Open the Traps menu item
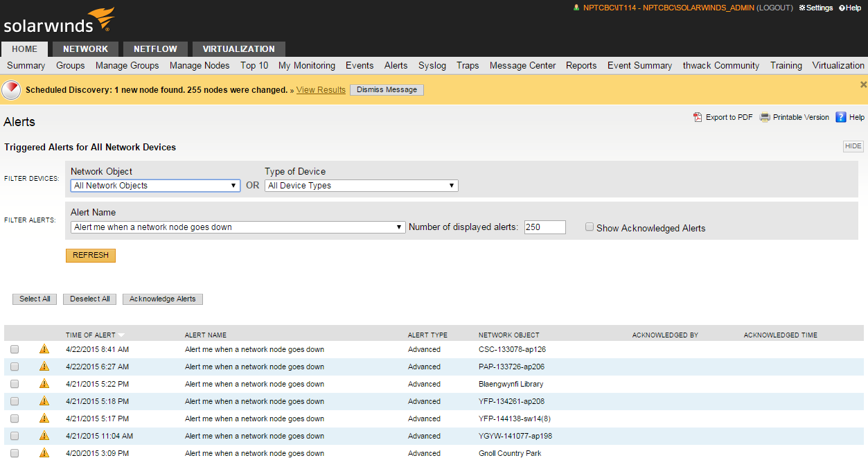Image resolution: width=868 pixels, height=458 pixels. pos(468,65)
